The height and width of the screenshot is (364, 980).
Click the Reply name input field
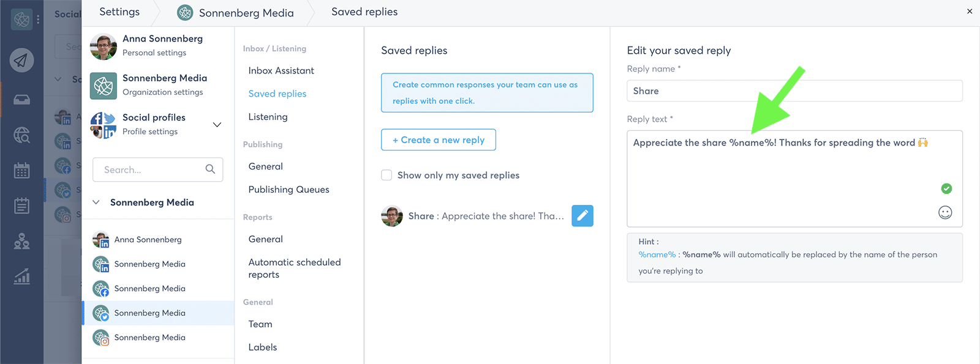coord(794,91)
